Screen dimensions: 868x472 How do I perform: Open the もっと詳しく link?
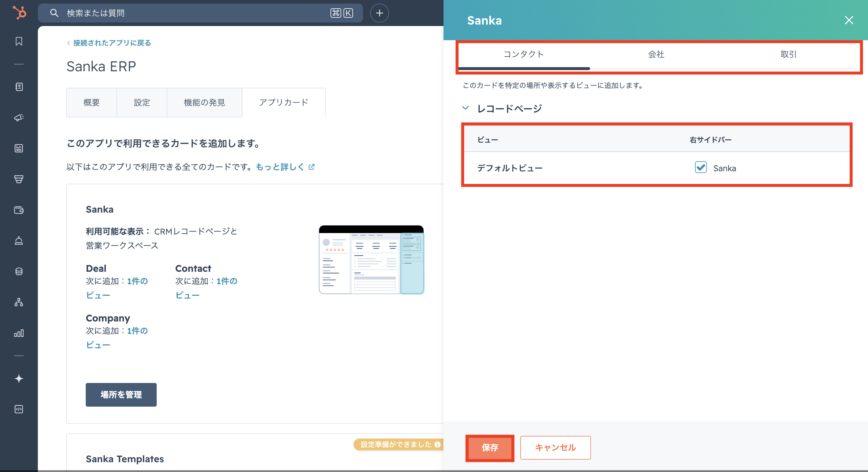280,167
